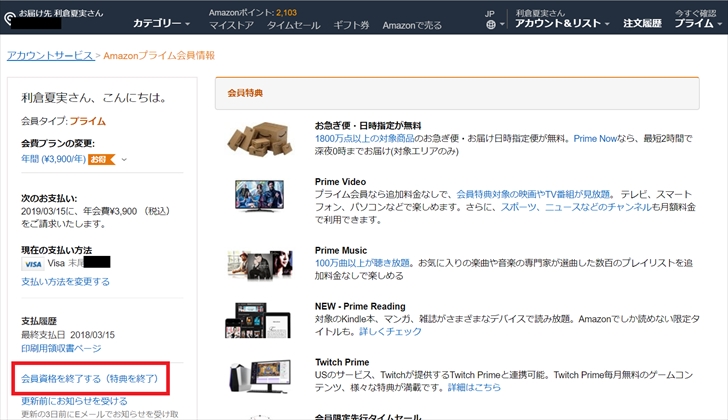This screenshot has width=728, height=420.
Task: Click the Amazonプライム会員情報 breadcrumb text
Action: pyautogui.click(x=159, y=56)
